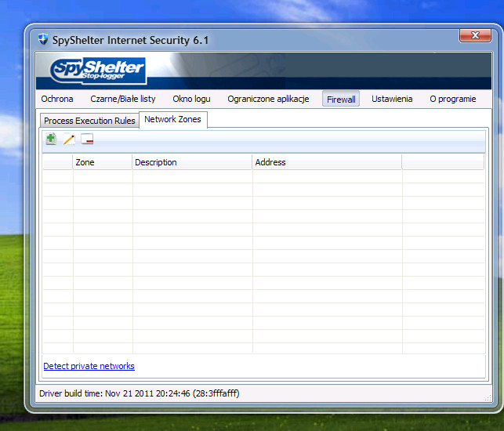Select the Firewall tab
The image size is (504, 431).
341,99
